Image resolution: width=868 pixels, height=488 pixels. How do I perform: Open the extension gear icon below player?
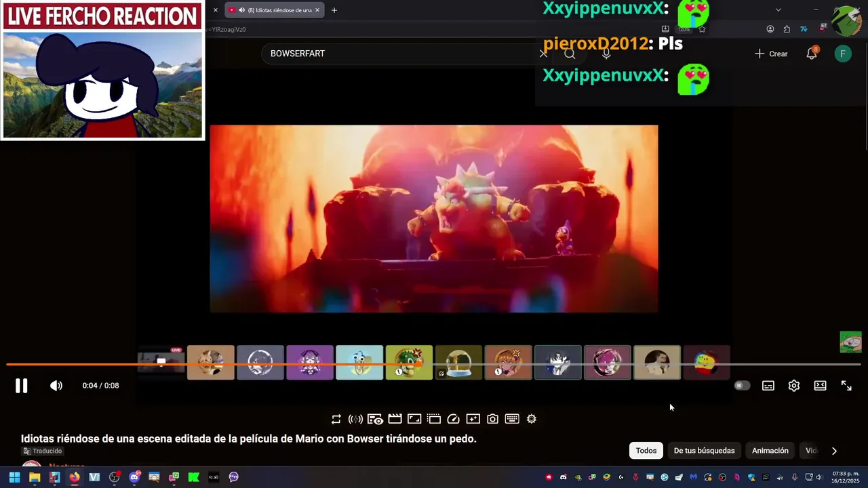[532, 420]
